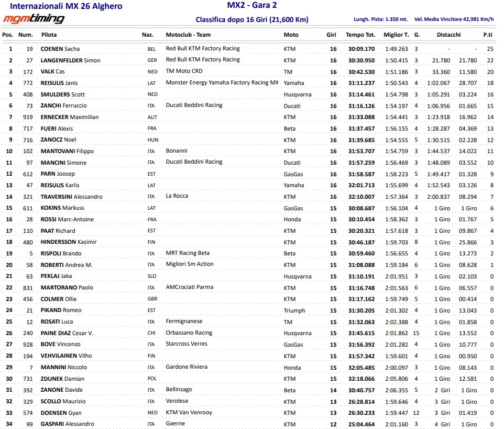Click the TM Moto CRD team name
The width and height of the screenshot is (504, 429).
[x=184, y=71]
